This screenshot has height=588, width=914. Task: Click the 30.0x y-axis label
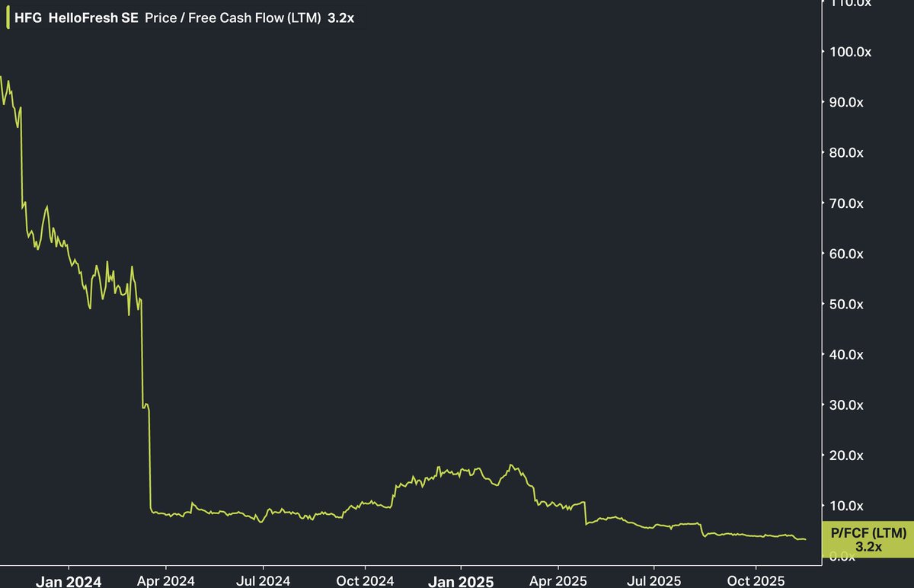tap(846, 405)
